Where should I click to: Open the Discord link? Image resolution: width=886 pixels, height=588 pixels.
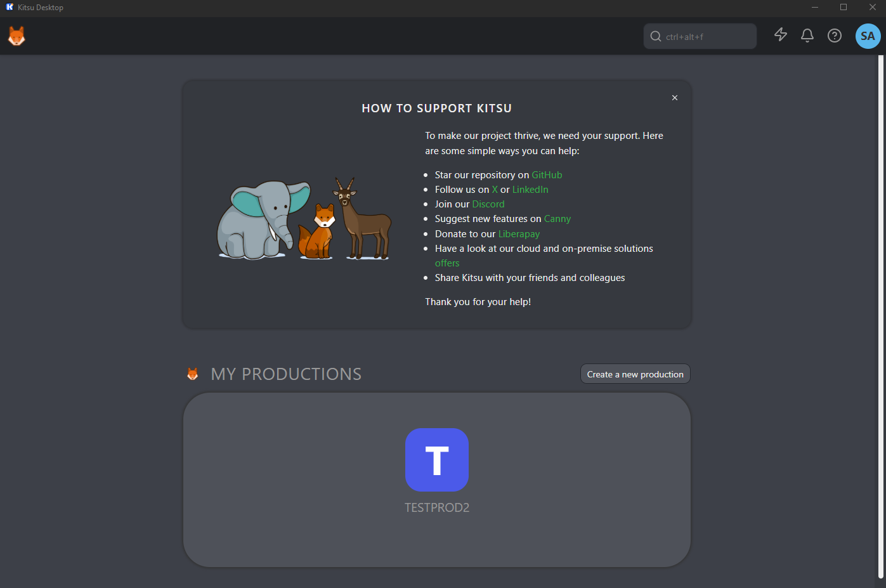pos(488,204)
